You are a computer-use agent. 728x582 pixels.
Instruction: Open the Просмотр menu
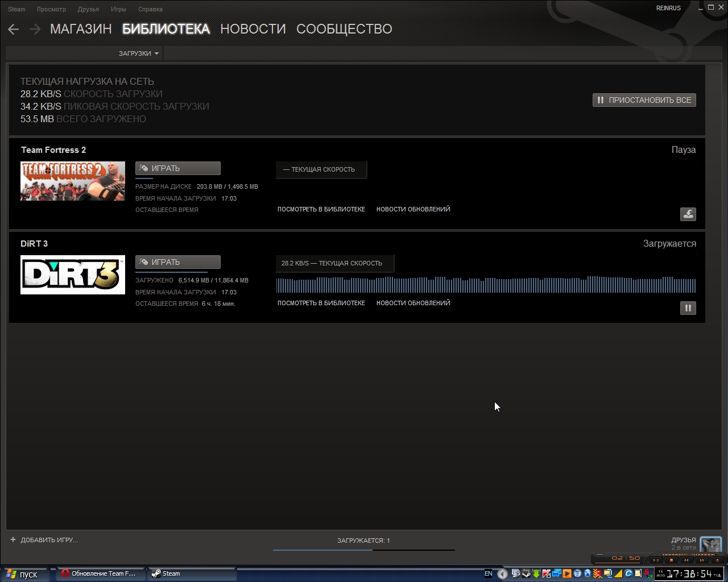pos(51,9)
